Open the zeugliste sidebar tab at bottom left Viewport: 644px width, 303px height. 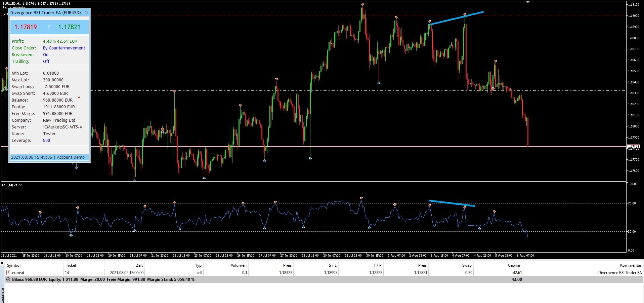pyautogui.click(x=3, y=294)
